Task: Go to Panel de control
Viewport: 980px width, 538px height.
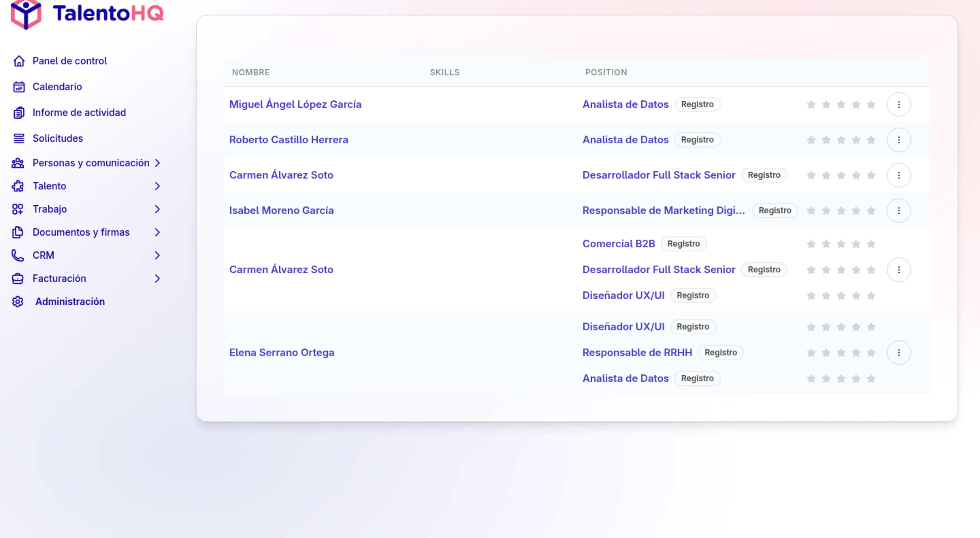Action: [70, 61]
